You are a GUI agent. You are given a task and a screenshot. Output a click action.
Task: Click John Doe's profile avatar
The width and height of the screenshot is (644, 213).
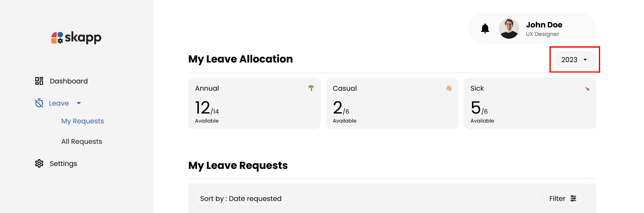pyautogui.click(x=509, y=28)
